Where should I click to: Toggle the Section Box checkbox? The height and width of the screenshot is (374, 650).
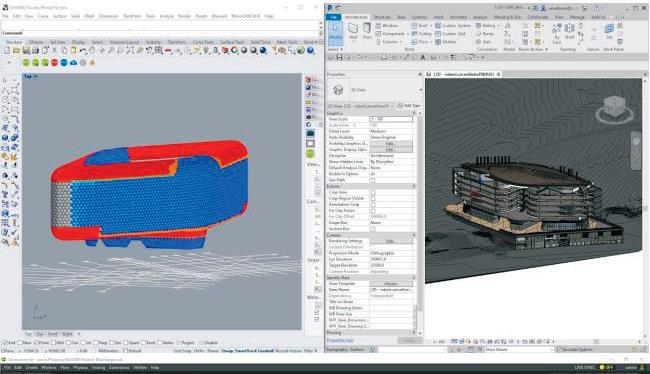[x=373, y=229]
